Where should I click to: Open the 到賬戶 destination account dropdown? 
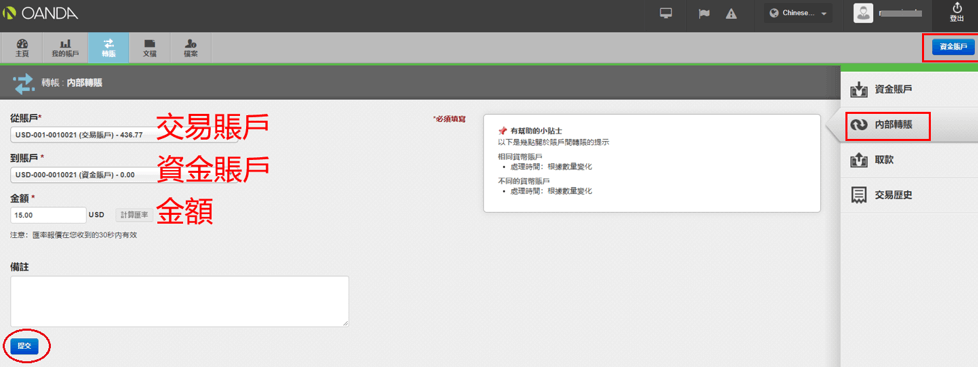84,175
